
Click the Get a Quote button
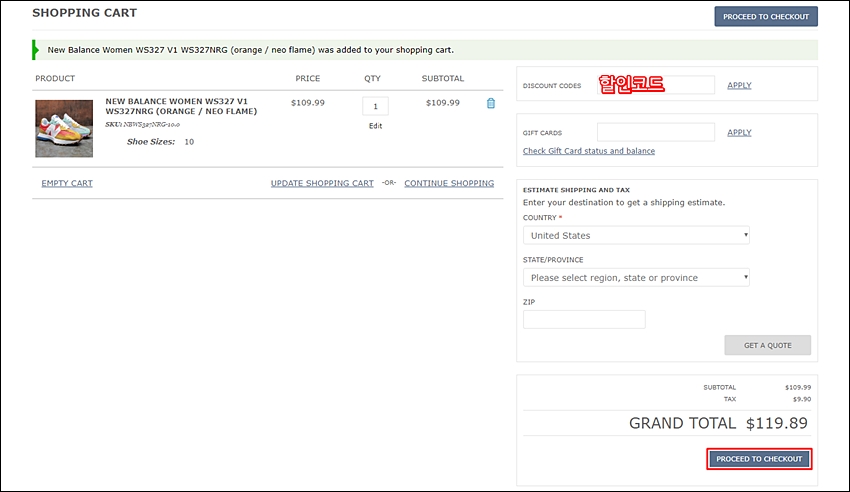pos(767,345)
